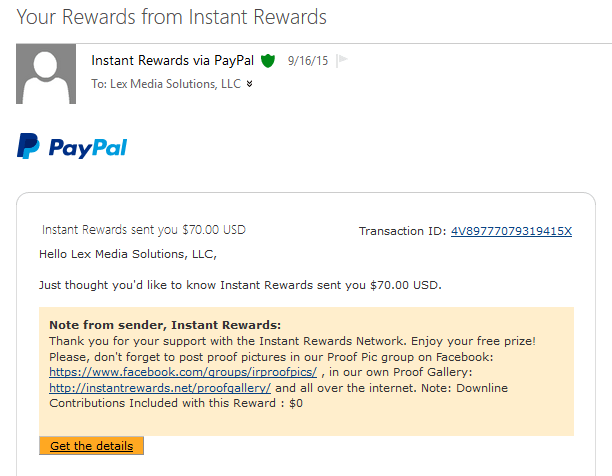
Task: Click the Get the details button
Action: point(91,446)
